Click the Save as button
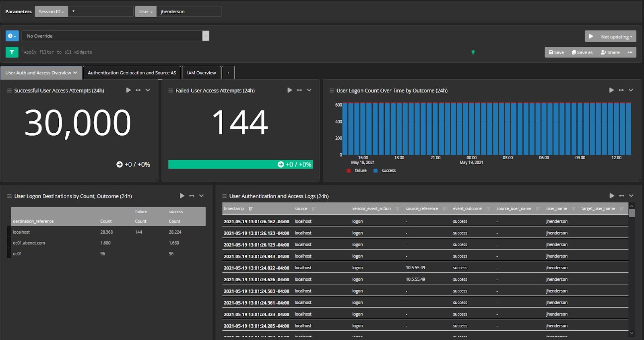The image size is (644, 340). pyautogui.click(x=582, y=52)
